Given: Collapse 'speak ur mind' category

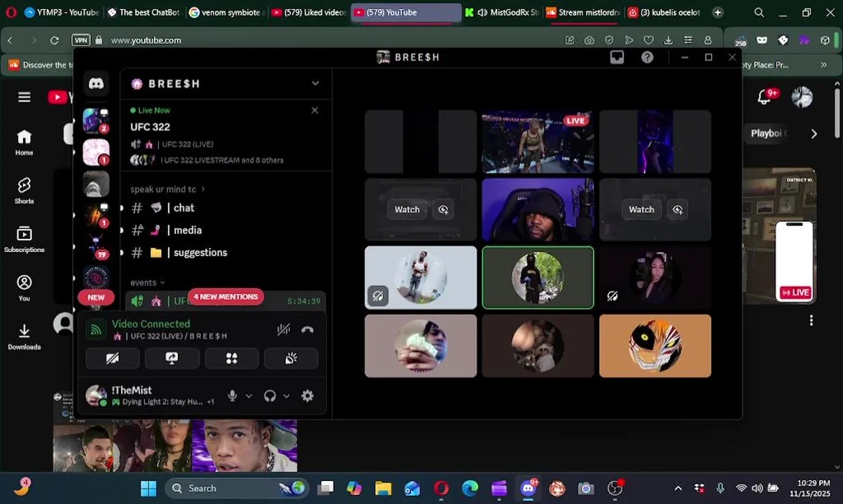Looking at the screenshot, I should coord(167,189).
